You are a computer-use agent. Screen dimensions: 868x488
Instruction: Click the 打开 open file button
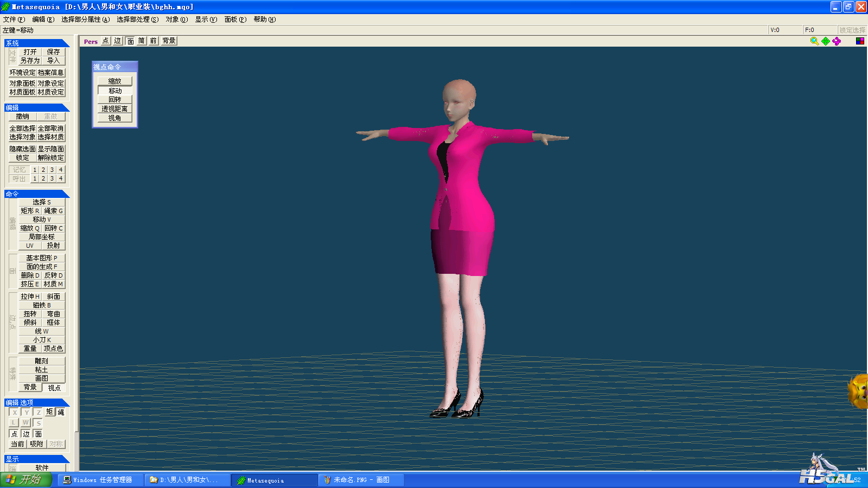[x=30, y=52]
